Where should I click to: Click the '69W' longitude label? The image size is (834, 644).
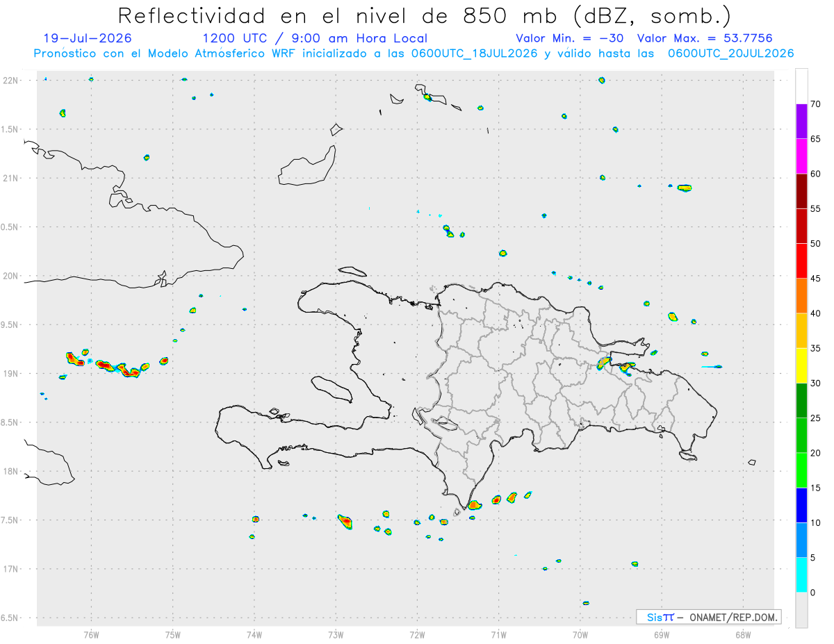[x=662, y=635]
